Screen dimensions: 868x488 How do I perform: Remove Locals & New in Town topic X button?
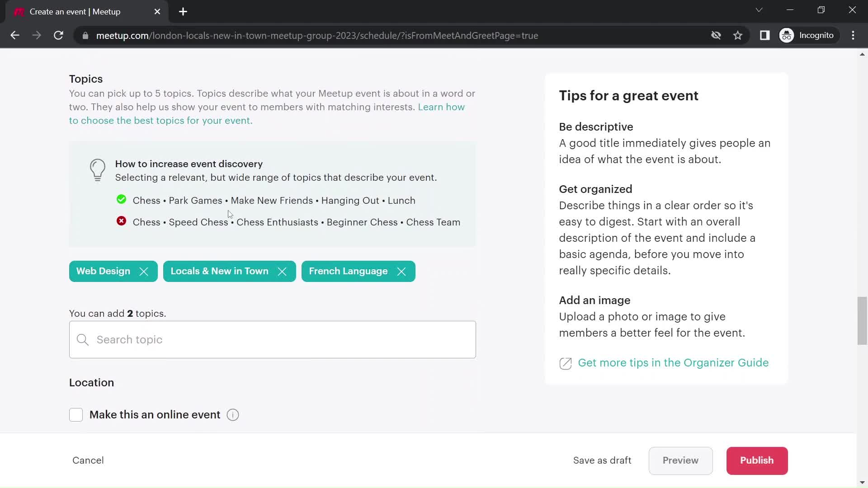pyautogui.click(x=283, y=271)
